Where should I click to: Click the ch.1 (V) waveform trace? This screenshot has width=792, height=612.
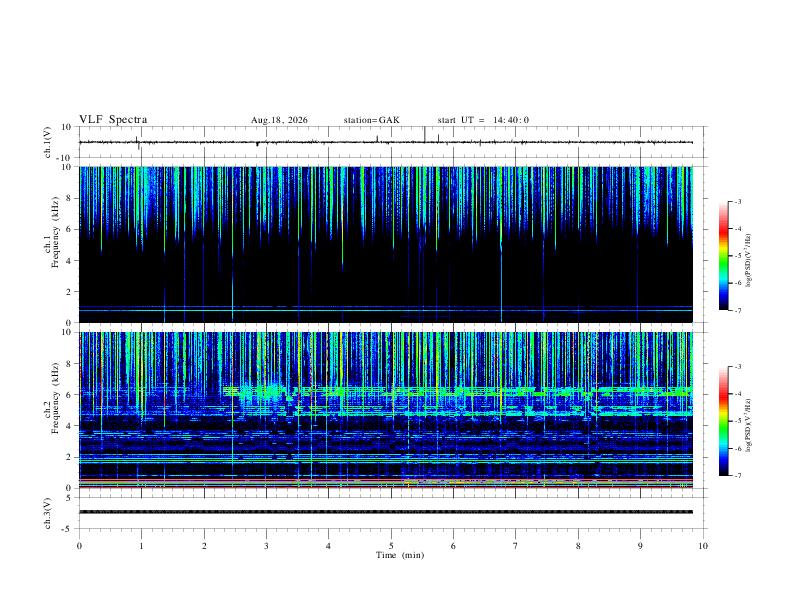pyautogui.click(x=386, y=142)
